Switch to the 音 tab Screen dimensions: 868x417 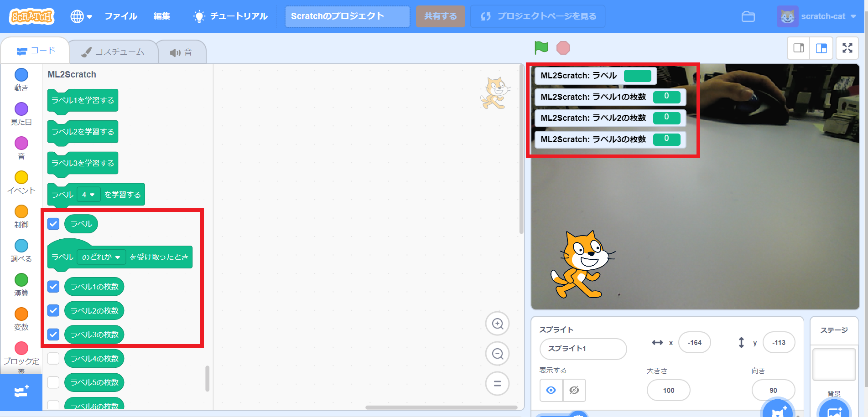click(181, 52)
